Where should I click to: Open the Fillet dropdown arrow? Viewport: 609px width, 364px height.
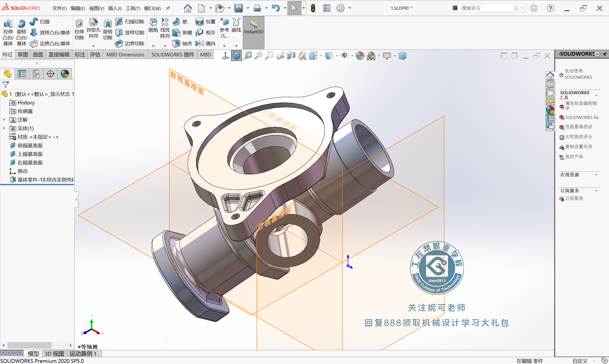coord(153,46)
